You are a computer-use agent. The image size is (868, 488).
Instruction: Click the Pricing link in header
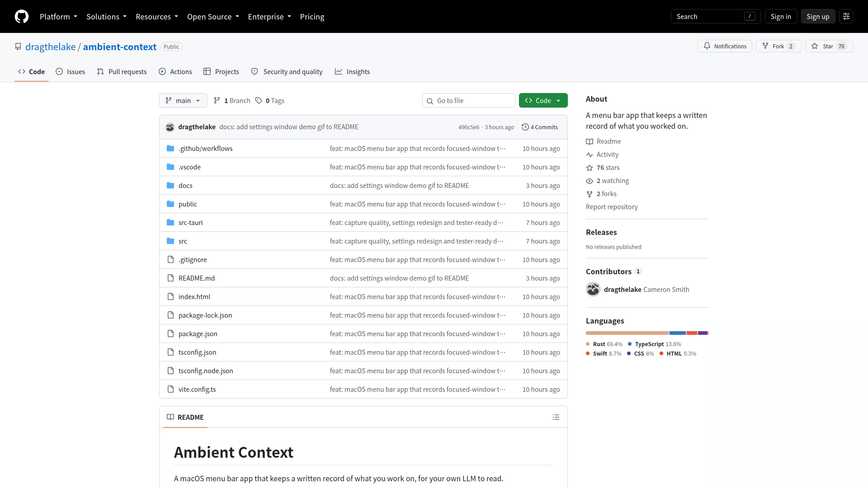[x=312, y=17]
